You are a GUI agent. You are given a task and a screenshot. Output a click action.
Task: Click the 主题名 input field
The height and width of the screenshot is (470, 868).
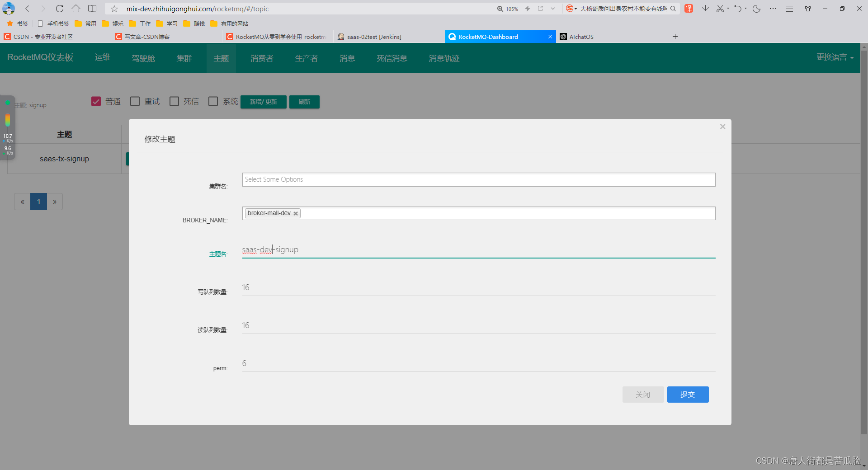[x=479, y=249]
